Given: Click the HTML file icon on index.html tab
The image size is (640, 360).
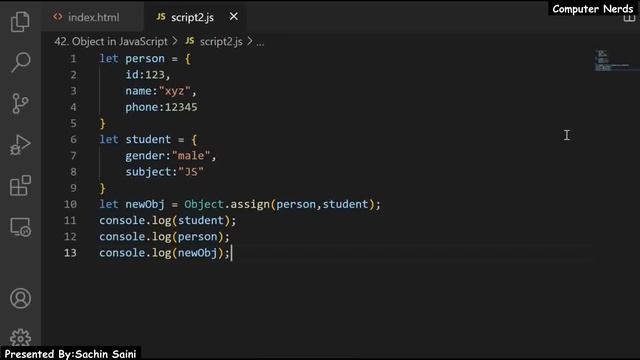Looking at the screenshot, I should (x=58, y=17).
